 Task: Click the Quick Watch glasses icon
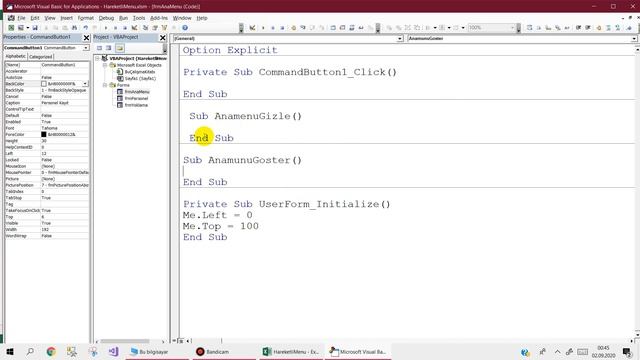(x=361, y=28)
